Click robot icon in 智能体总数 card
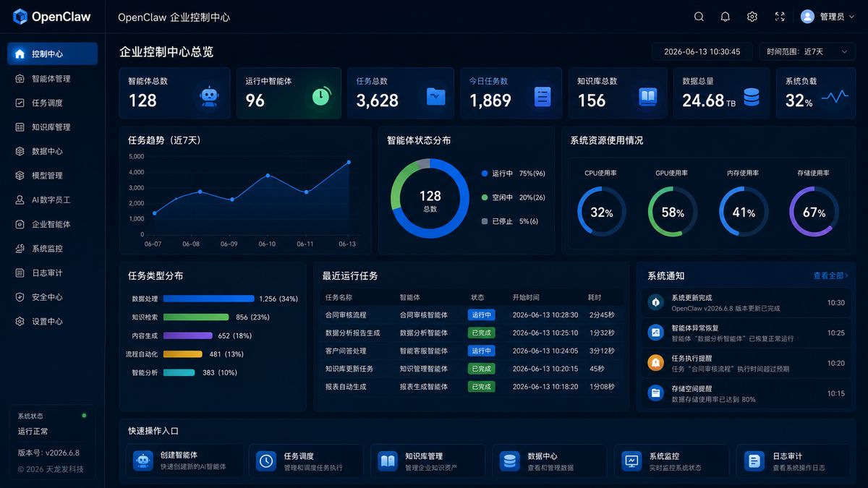Screen dimensions: 868x488 pyautogui.click(x=210, y=96)
